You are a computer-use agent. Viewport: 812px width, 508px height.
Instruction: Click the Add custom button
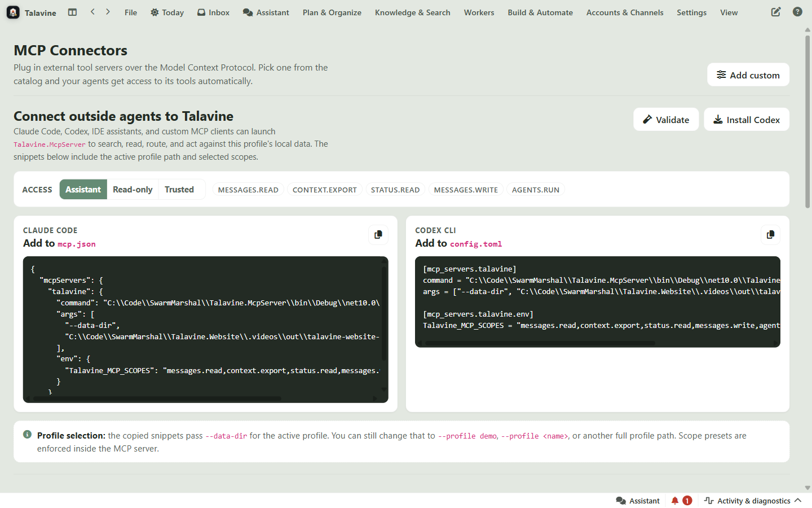point(748,75)
